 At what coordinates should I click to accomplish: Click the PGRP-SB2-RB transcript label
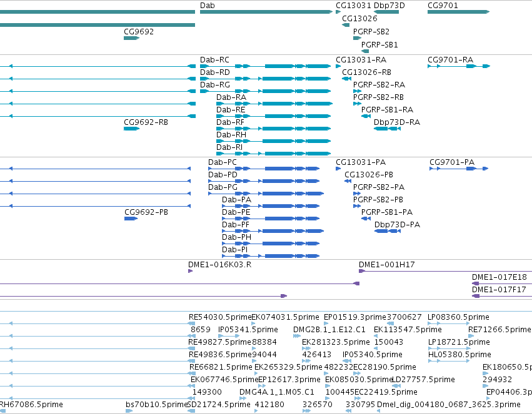pos(378,97)
